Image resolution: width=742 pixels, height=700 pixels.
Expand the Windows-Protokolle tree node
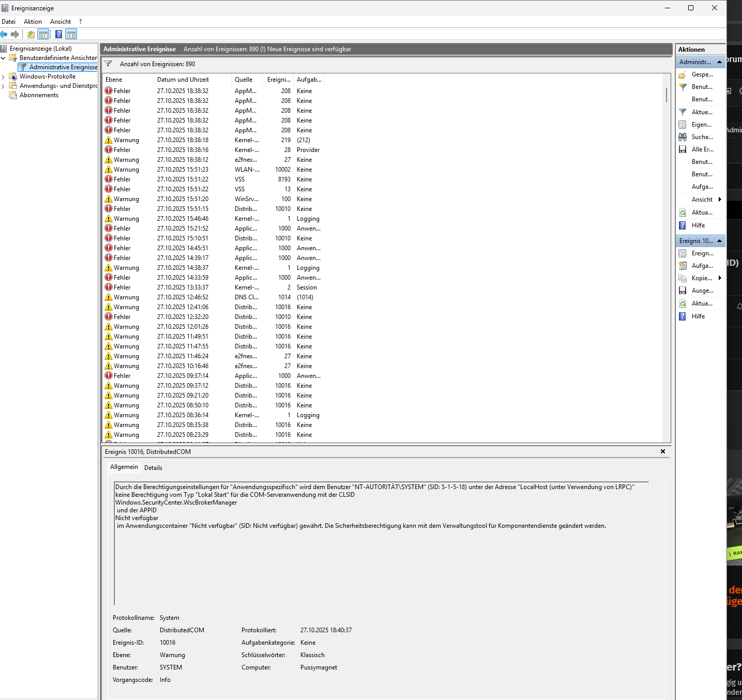point(3,77)
